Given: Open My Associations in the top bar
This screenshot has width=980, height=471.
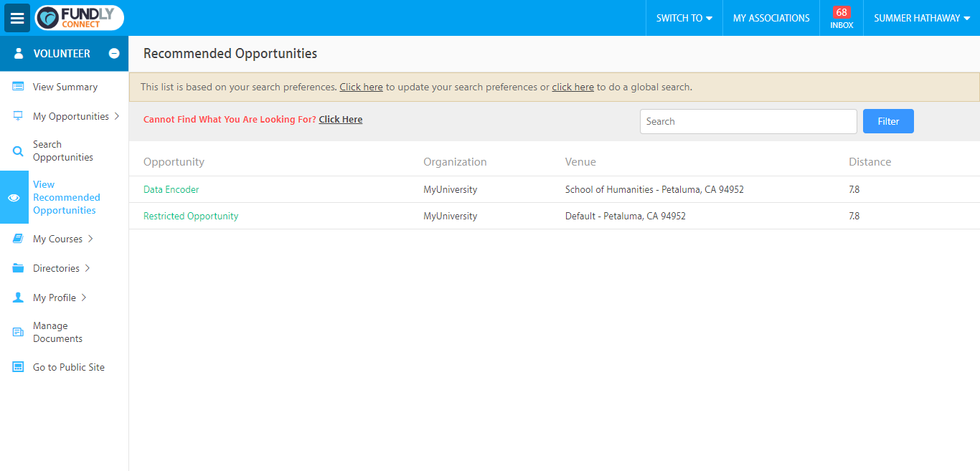Looking at the screenshot, I should (771, 18).
